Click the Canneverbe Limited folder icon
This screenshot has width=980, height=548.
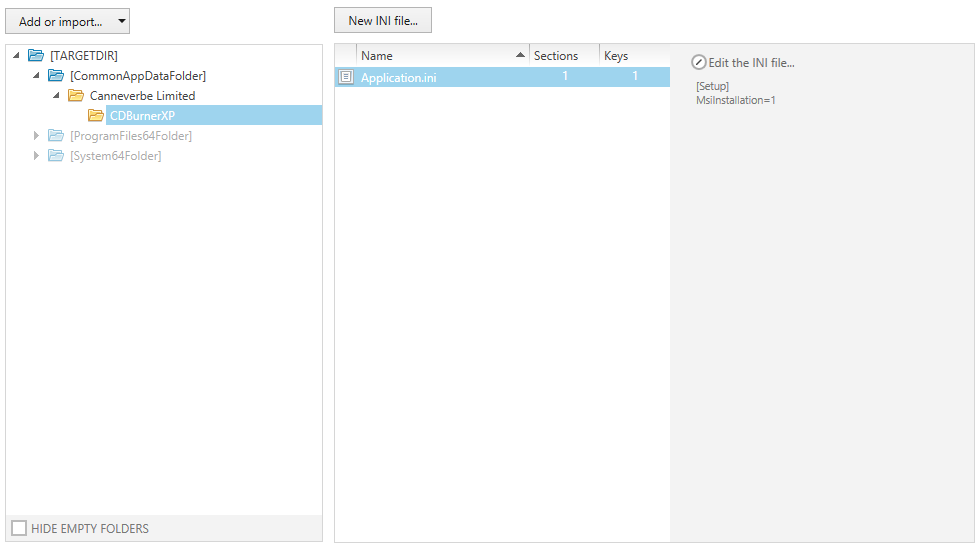pos(76,96)
